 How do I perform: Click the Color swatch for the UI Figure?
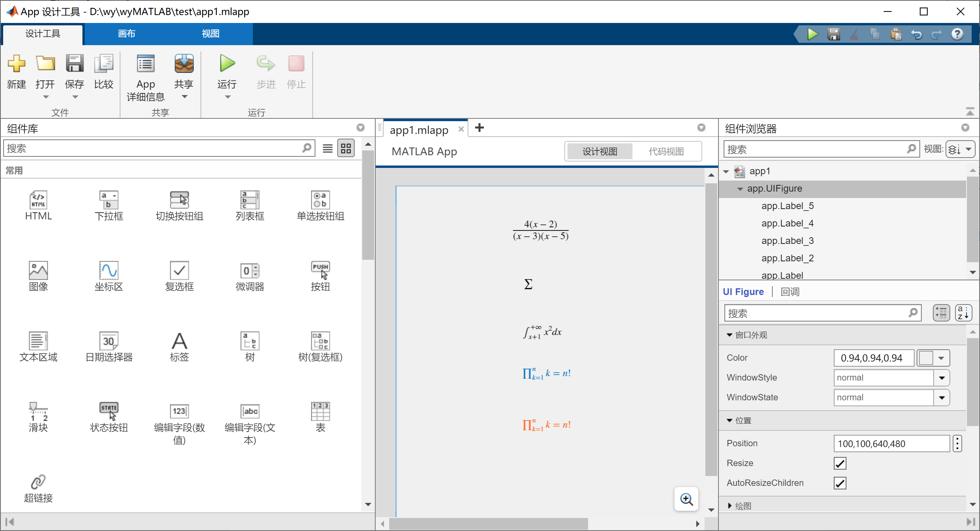tap(926, 358)
